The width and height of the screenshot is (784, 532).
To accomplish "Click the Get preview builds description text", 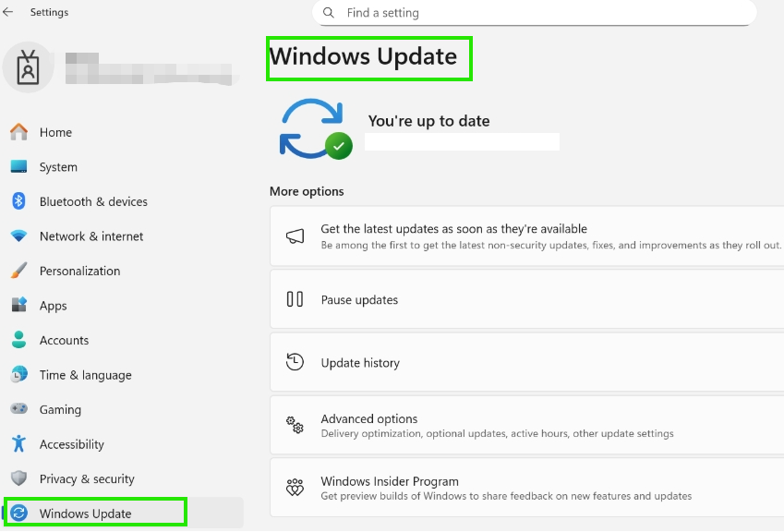I will click(506, 496).
